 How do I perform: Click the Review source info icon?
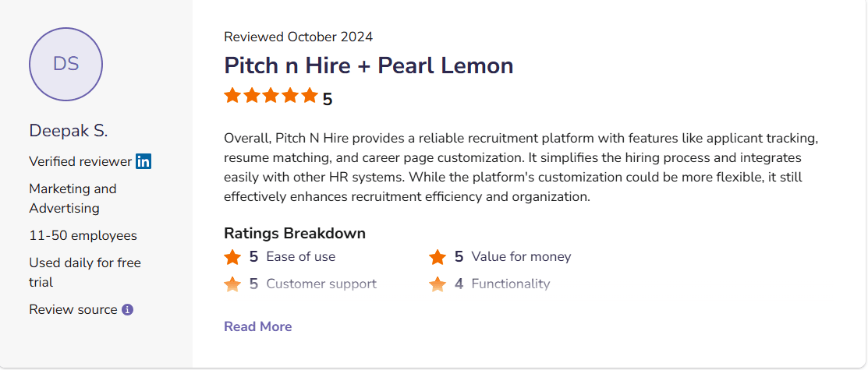[128, 309]
